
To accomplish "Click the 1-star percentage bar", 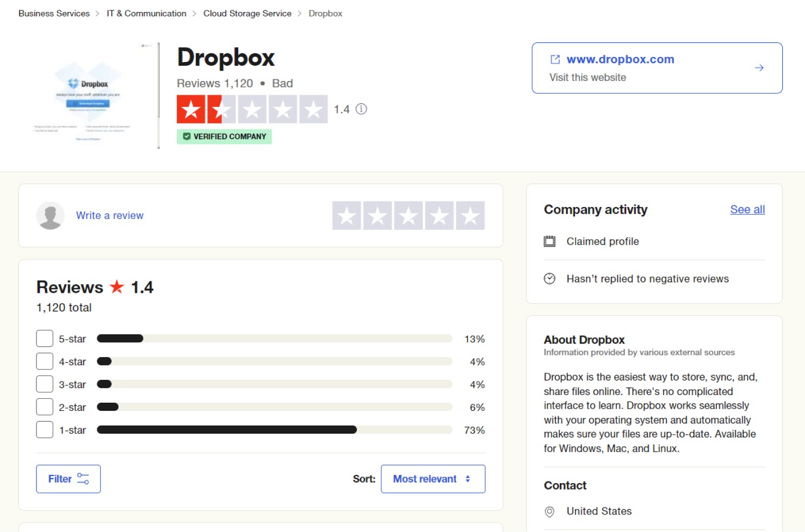I will pos(274,430).
